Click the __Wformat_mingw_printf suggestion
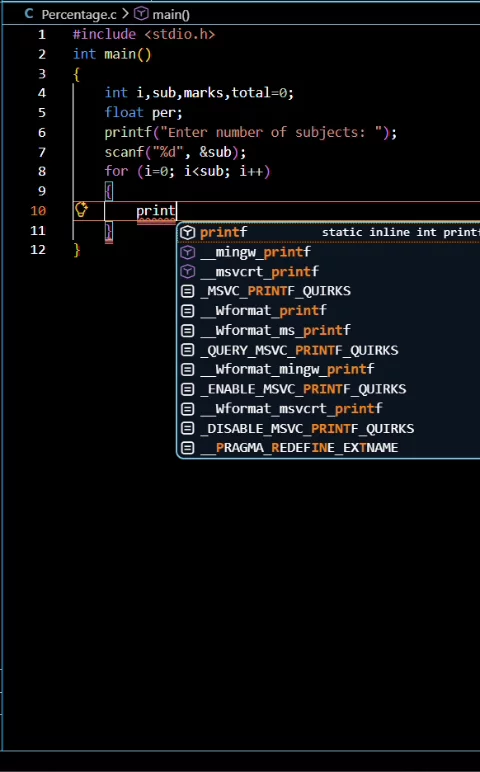The width and height of the screenshot is (480, 772). point(329,369)
